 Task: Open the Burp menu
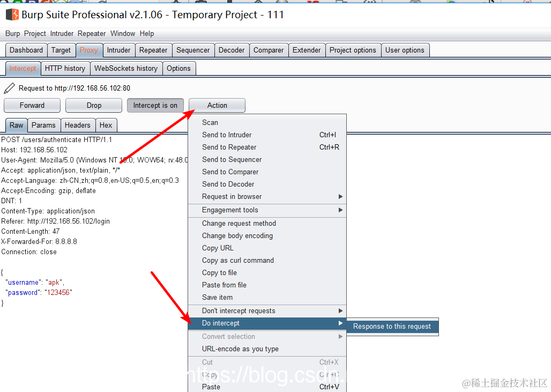(x=13, y=33)
